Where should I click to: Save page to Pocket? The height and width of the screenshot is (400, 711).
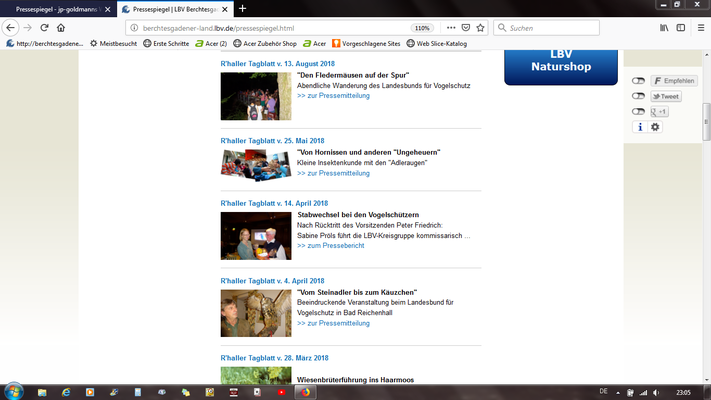tap(466, 28)
